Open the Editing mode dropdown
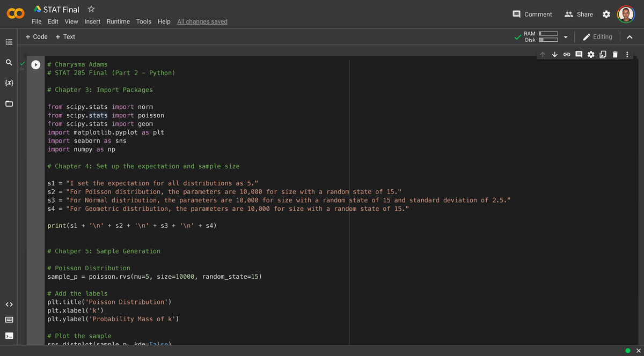This screenshot has width=644, height=356. coord(597,36)
